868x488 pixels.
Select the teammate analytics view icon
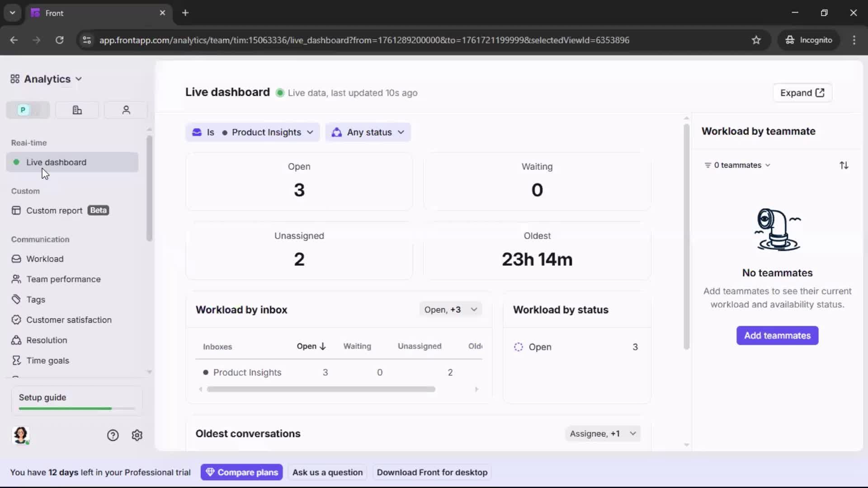[126, 110]
